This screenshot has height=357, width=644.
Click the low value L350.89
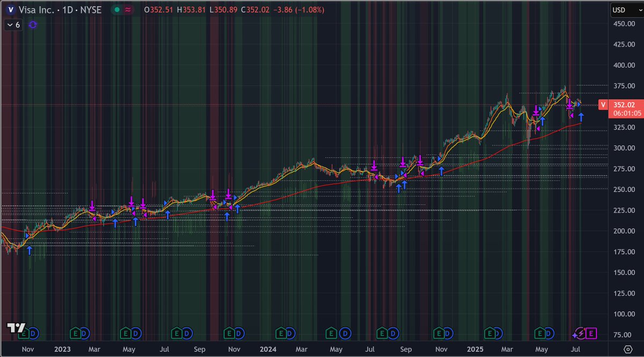(x=223, y=10)
